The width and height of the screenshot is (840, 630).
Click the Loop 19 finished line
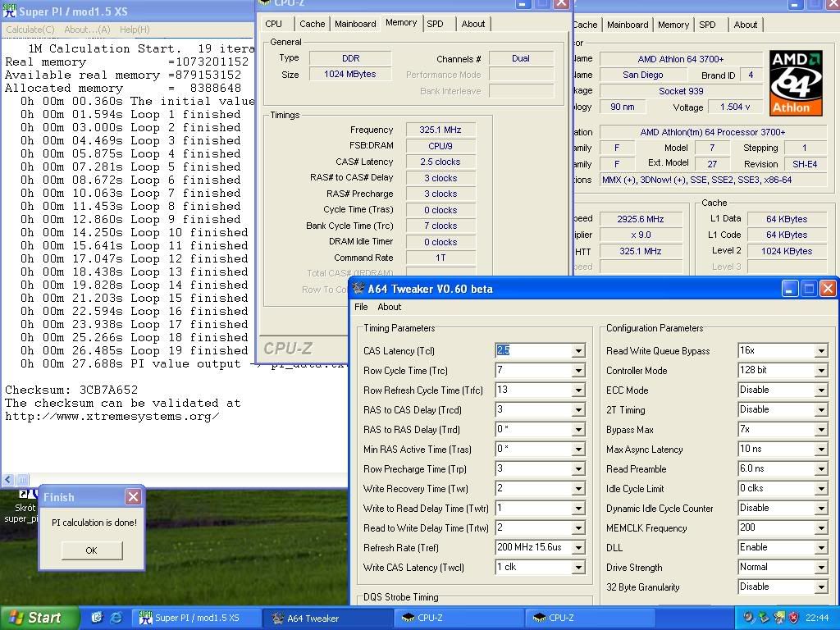(134, 351)
